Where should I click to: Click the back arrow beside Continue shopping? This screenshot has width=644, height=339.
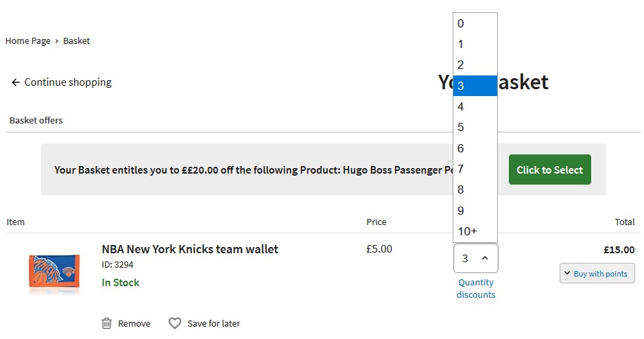(x=16, y=82)
